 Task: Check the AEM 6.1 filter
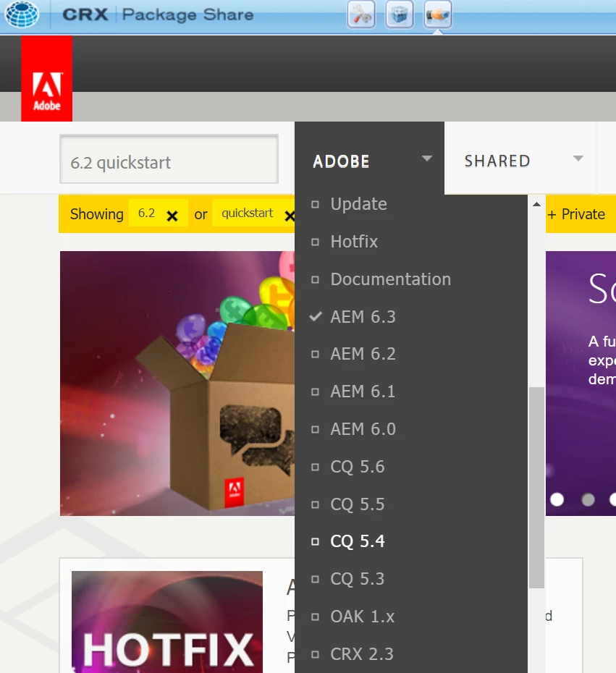pos(315,392)
